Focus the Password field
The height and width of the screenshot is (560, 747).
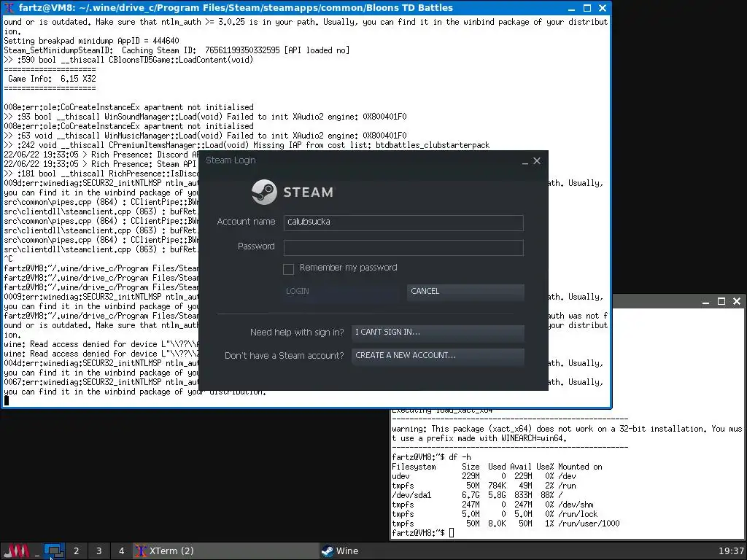click(x=403, y=248)
